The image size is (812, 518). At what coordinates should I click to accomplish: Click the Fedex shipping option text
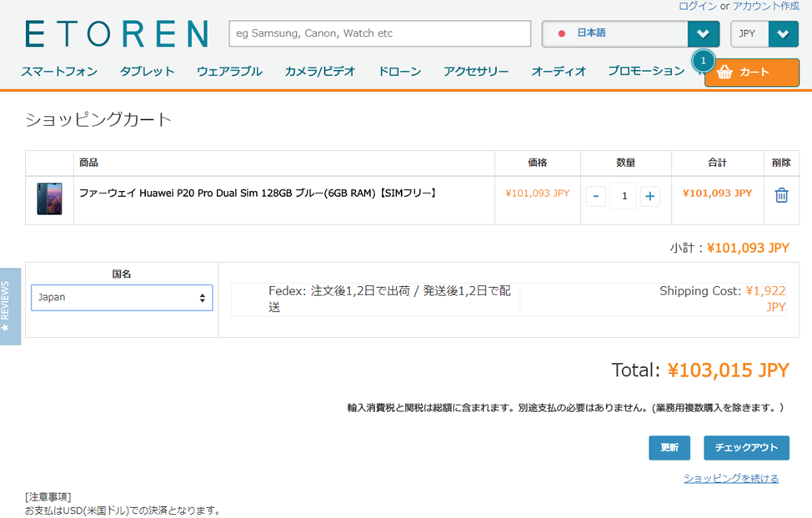(x=389, y=299)
